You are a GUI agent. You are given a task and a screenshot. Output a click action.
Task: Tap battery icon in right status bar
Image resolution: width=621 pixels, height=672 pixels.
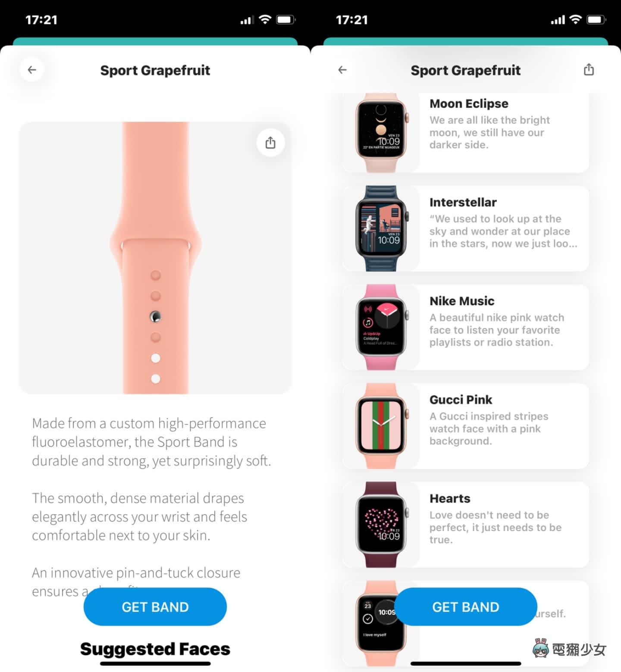click(x=596, y=19)
